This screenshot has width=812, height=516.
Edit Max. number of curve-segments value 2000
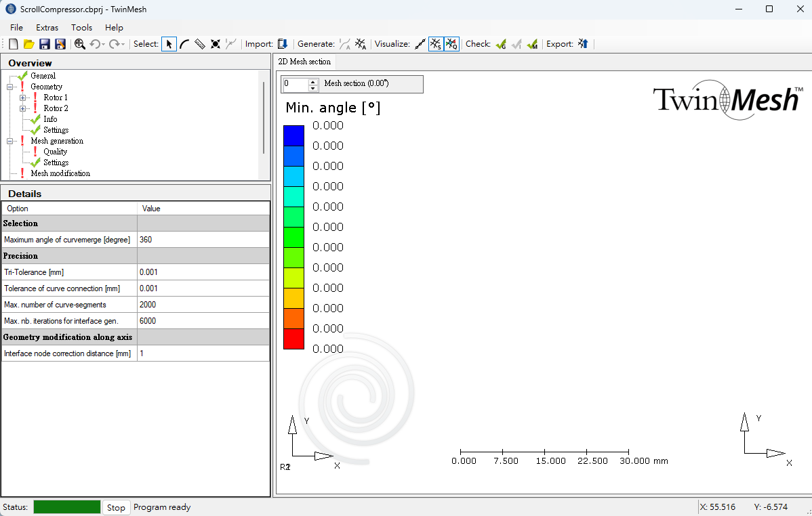[x=203, y=305]
